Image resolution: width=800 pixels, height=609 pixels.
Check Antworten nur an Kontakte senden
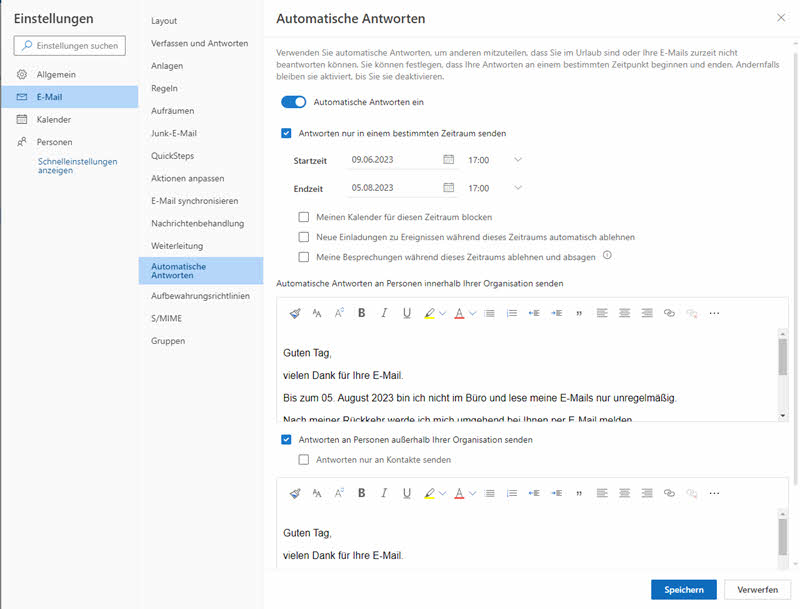[x=304, y=460]
